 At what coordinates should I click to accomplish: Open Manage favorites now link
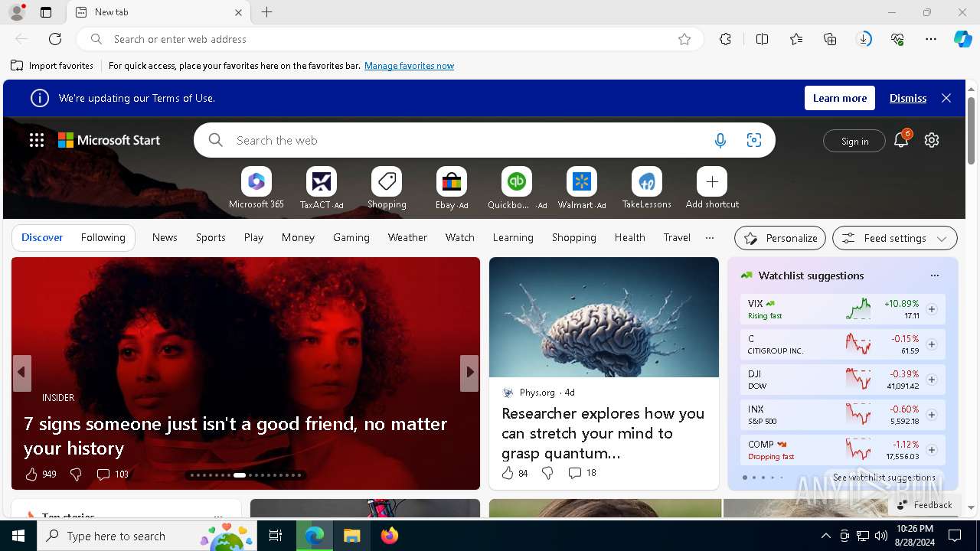[x=409, y=66]
